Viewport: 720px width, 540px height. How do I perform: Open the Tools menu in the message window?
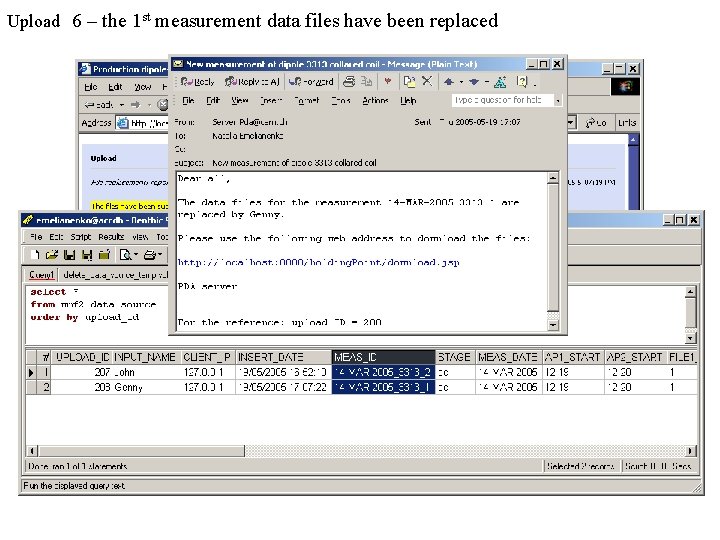click(x=341, y=100)
